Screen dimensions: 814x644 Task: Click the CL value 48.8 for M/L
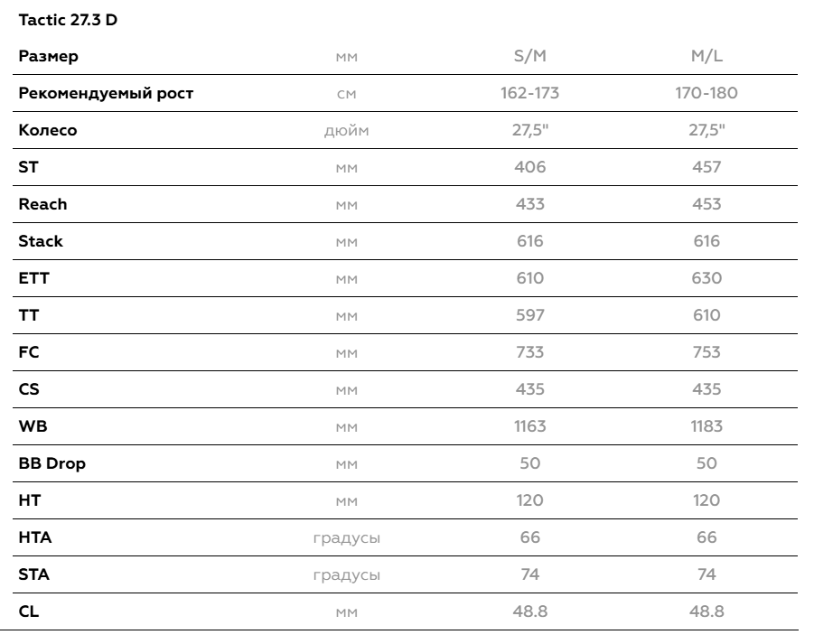[x=706, y=611]
